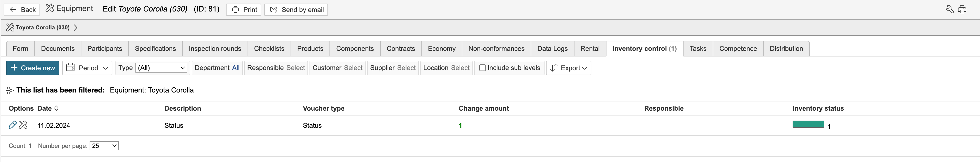This screenshot has height=162, width=980.
Task: Select a Responsible filter value
Action: pos(295,68)
